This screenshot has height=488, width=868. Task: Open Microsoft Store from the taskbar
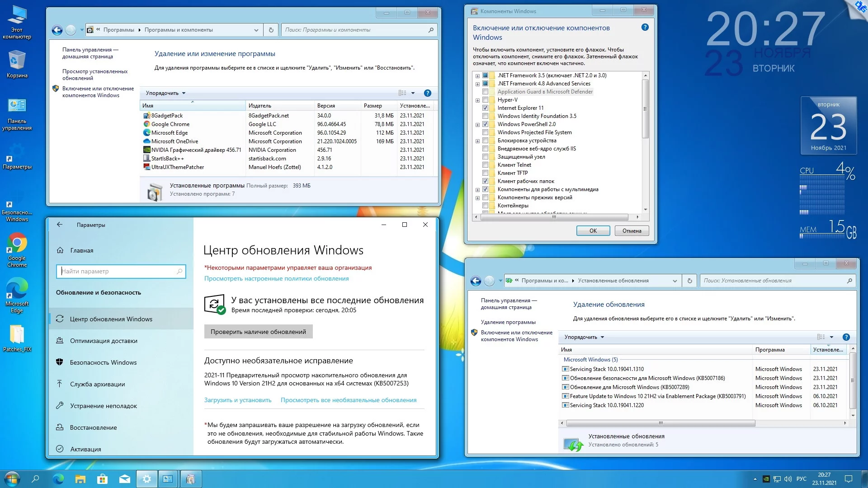coord(103,479)
